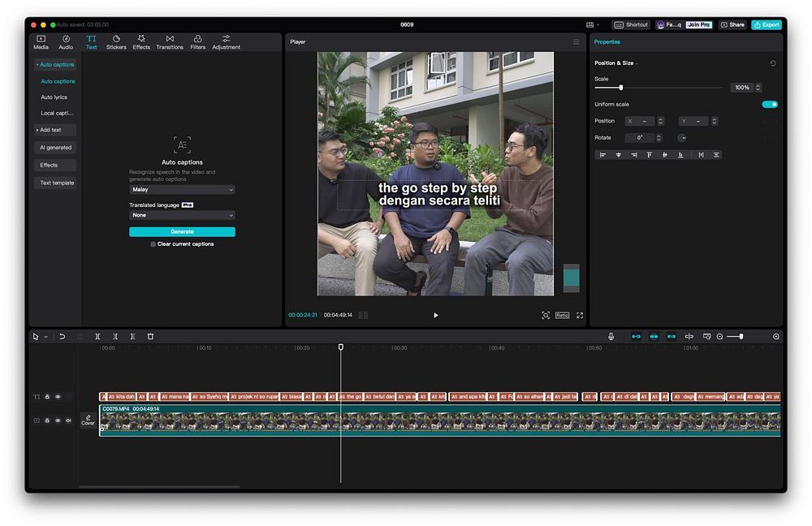The width and height of the screenshot is (812, 526).
Task: Start voiceover recording with microphone icon
Action: tap(611, 336)
